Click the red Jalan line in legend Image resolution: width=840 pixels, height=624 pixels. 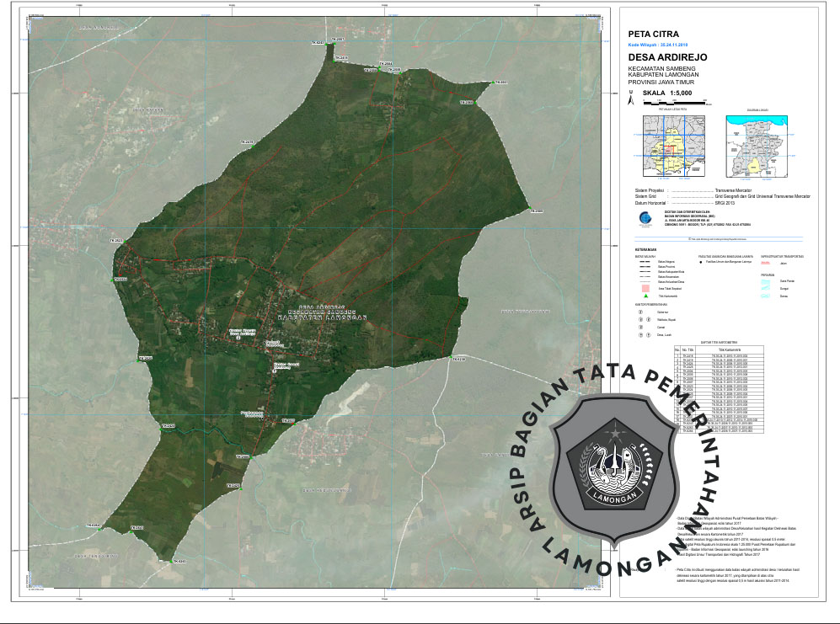766,264
